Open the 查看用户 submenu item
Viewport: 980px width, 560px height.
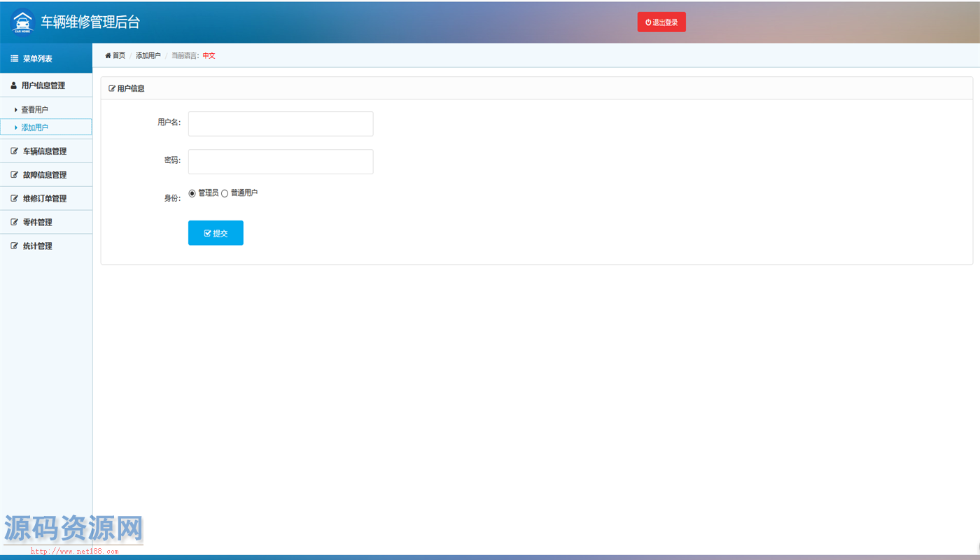pyautogui.click(x=46, y=110)
